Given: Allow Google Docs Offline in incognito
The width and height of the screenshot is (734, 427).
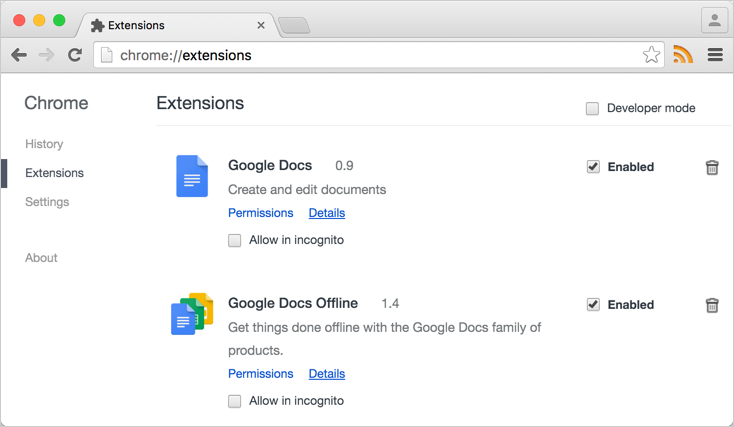Looking at the screenshot, I should (x=235, y=401).
